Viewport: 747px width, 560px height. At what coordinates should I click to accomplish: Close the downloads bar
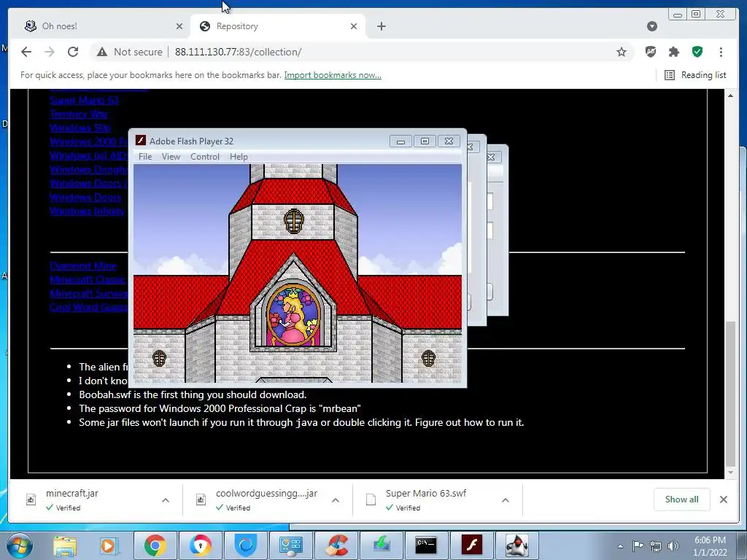click(x=724, y=499)
